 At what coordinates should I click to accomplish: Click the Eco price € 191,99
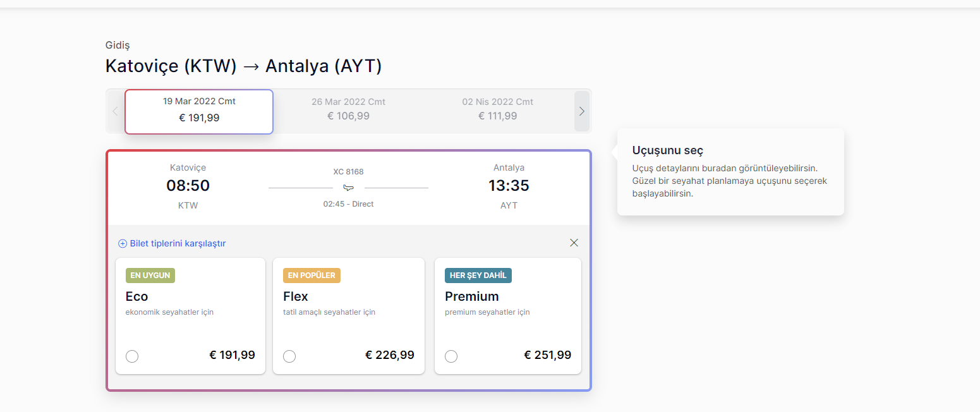[233, 355]
